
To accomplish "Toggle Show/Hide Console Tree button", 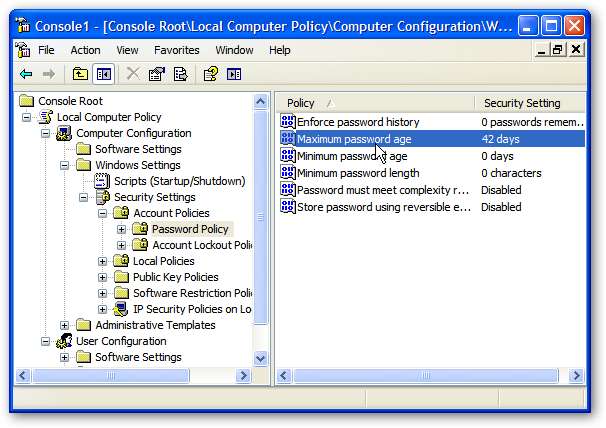I will pos(103,73).
